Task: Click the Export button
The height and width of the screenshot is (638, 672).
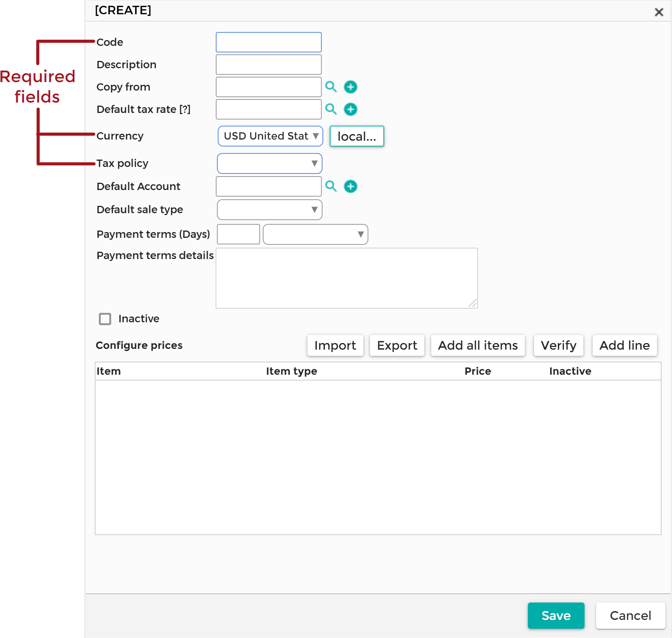Action: tap(397, 345)
